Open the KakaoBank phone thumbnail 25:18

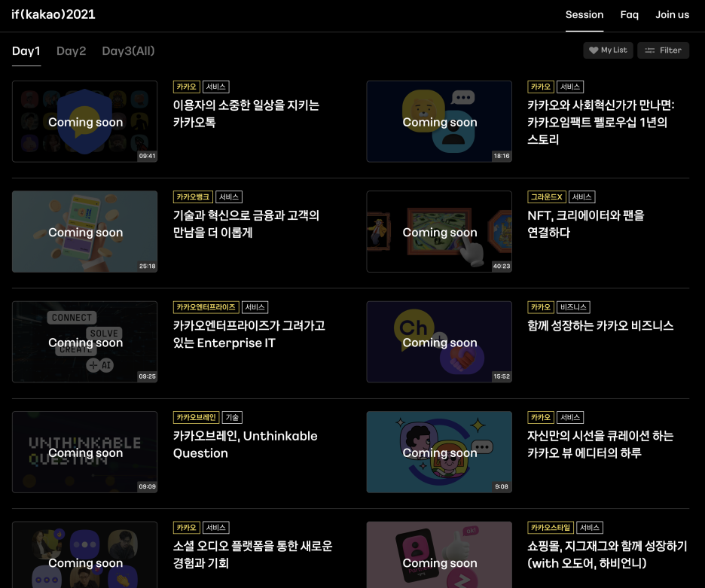point(84,232)
